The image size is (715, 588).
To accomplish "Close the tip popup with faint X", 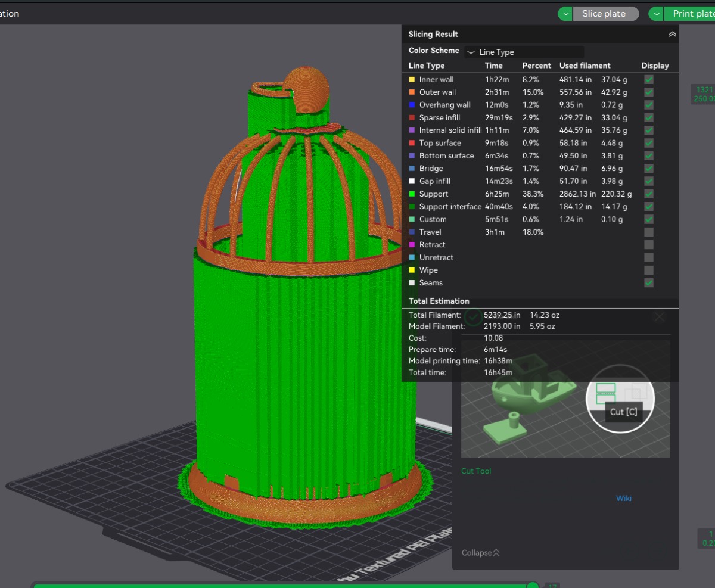I will pyautogui.click(x=659, y=317).
